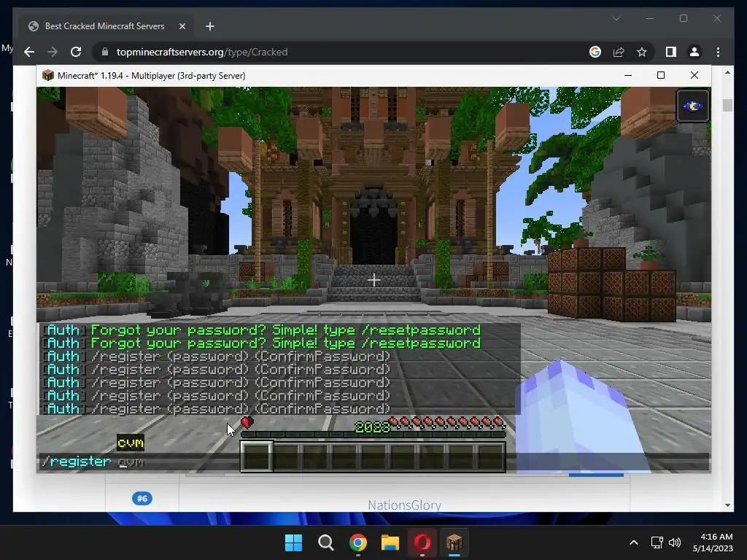Open Windows Start menu
This screenshot has height=560, width=747.
point(293,542)
